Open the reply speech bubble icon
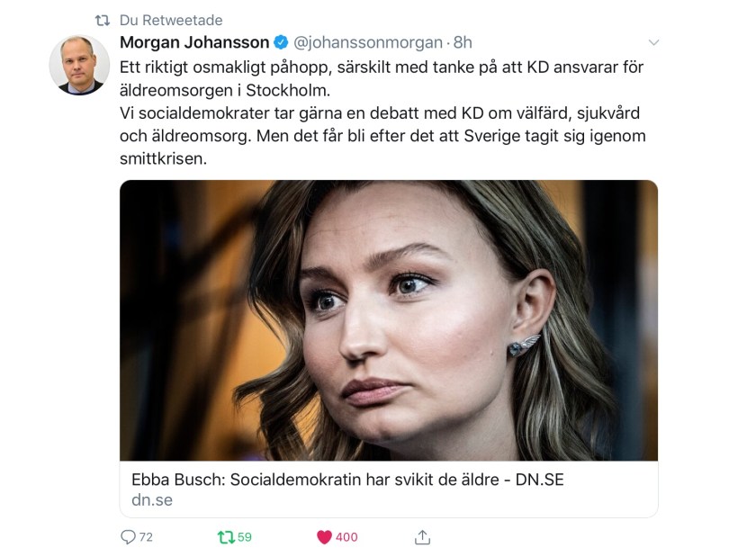Screen dimensions: 756x557 pos(128,536)
